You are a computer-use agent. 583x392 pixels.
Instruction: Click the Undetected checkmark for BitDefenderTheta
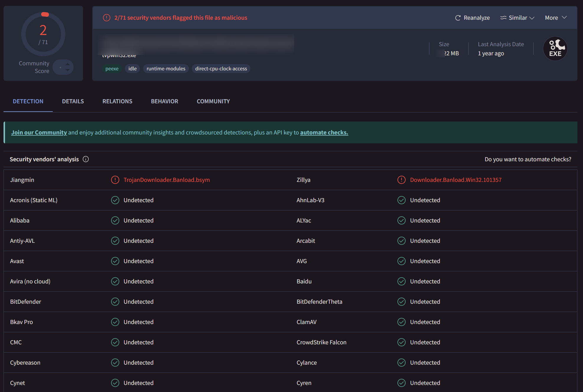click(x=401, y=302)
